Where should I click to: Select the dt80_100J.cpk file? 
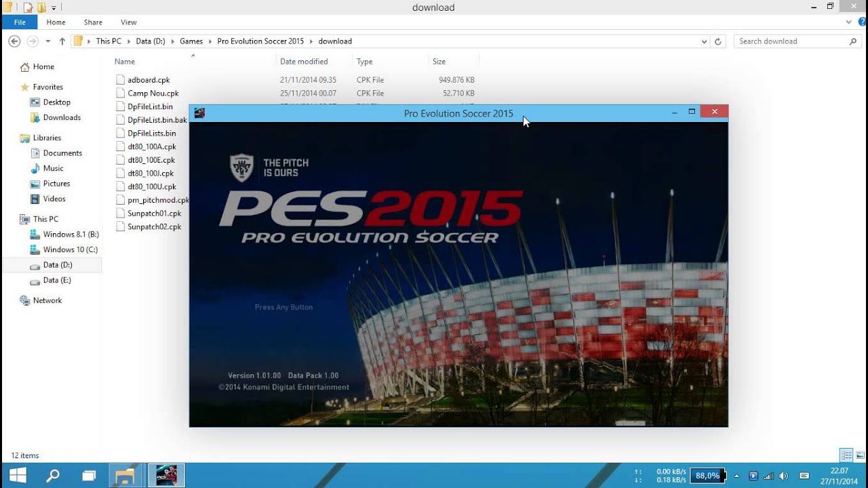pyautogui.click(x=151, y=174)
